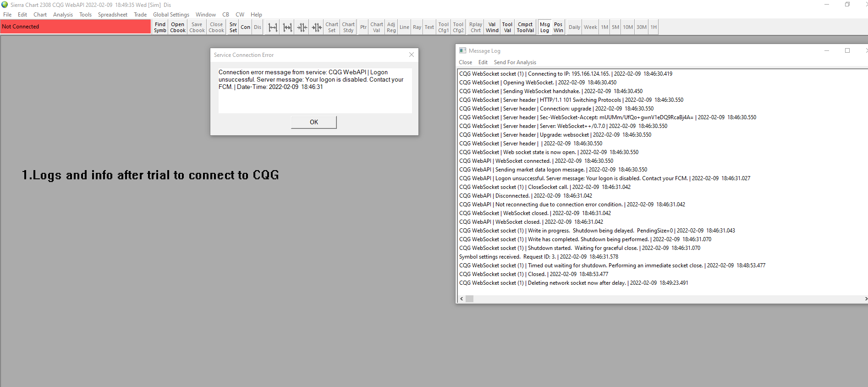
Task: Click the Close Cbook toolbar button
Action: point(216,27)
